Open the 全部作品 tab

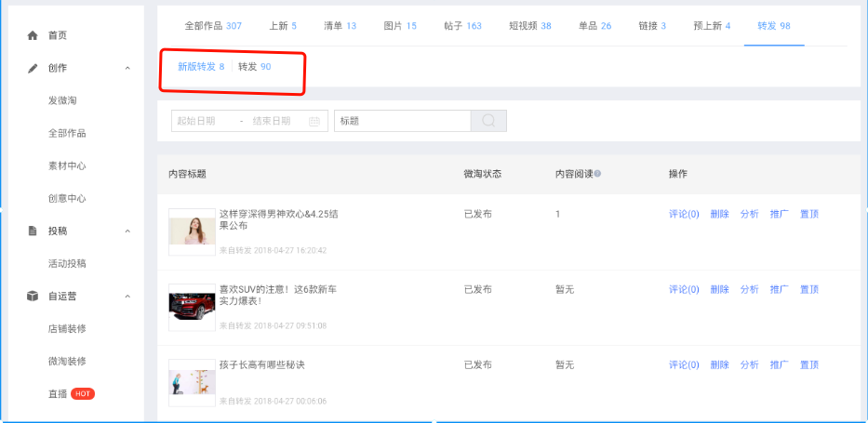pyautogui.click(x=213, y=25)
